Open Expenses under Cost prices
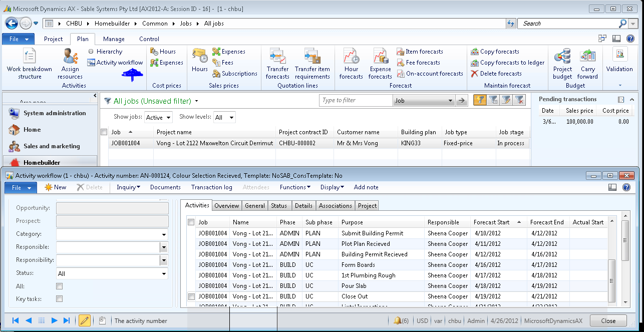 point(167,63)
